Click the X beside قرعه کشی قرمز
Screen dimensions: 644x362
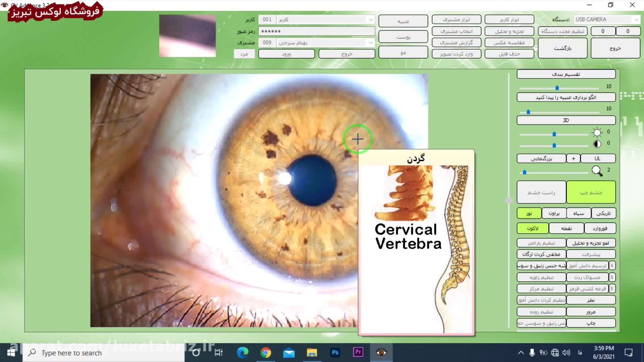pyautogui.click(x=612, y=289)
